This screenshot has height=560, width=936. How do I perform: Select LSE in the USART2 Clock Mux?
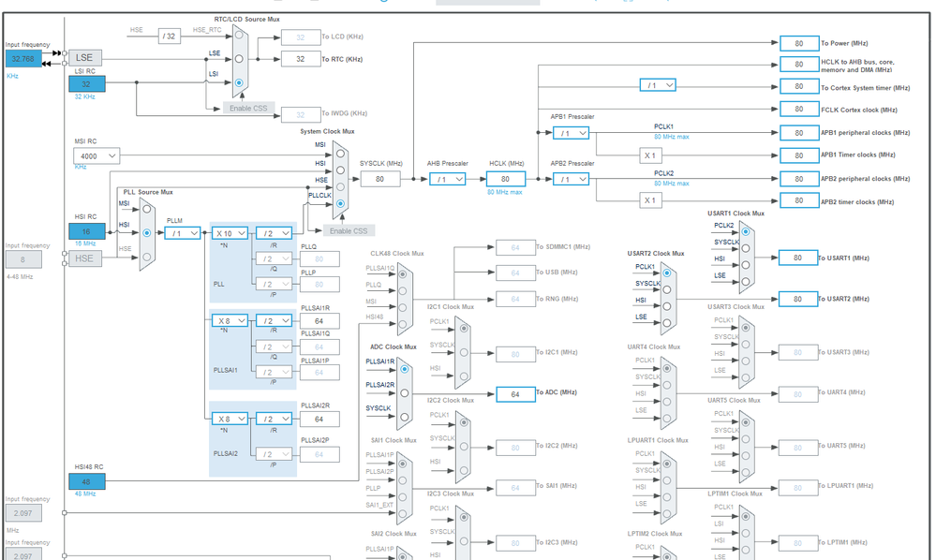(667, 323)
